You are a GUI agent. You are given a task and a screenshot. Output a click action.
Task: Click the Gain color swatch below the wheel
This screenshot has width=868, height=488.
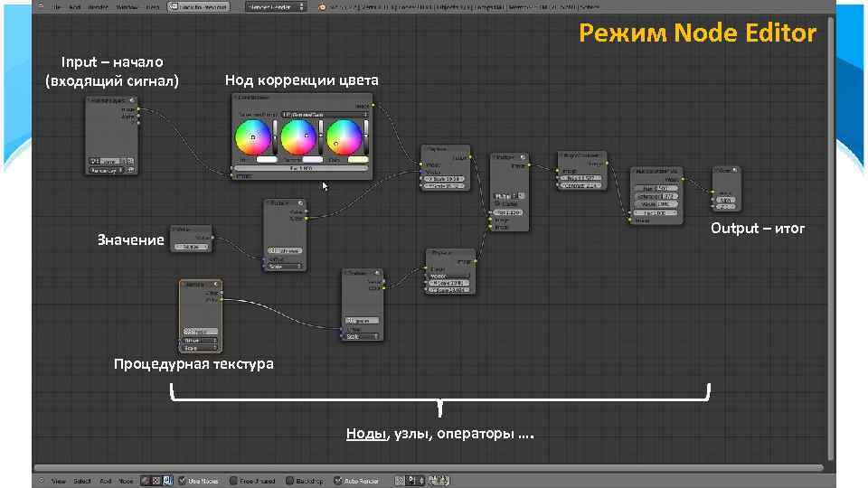[358, 159]
